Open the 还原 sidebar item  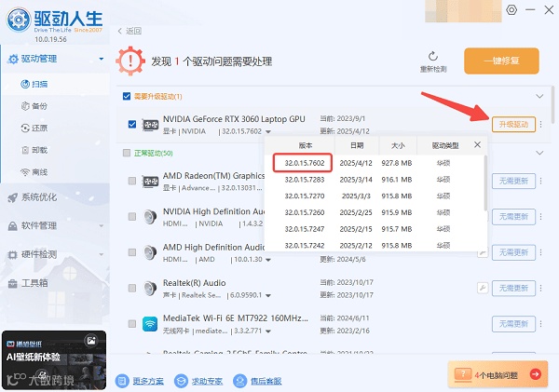(34, 128)
